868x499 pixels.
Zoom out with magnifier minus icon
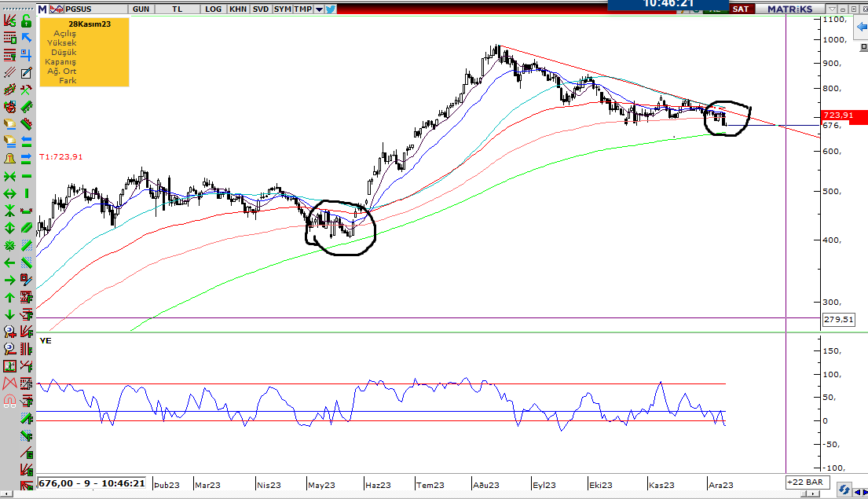[x=9, y=349]
